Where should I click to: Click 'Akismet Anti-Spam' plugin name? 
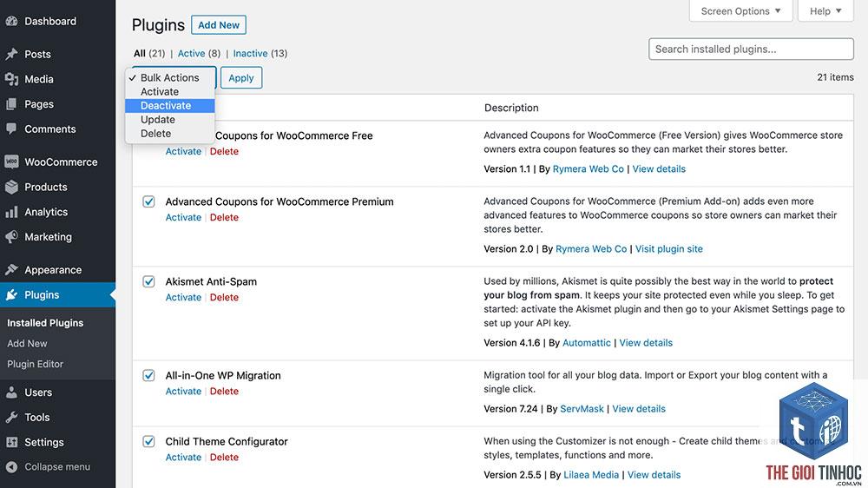[x=211, y=281]
